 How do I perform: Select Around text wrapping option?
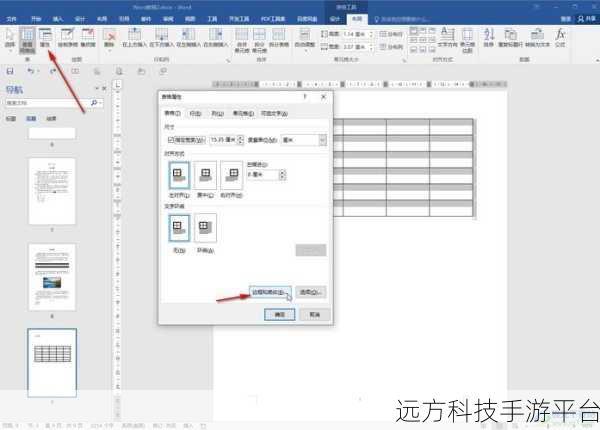tap(205, 228)
